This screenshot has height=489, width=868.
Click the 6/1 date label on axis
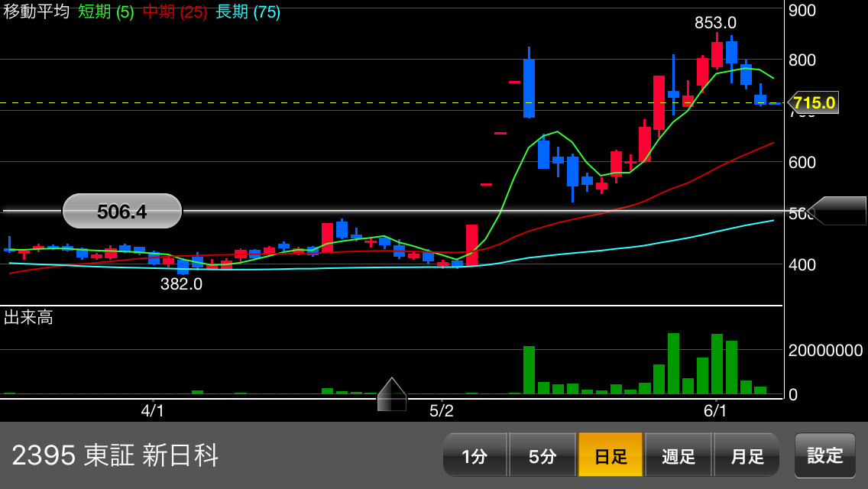click(x=715, y=411)
